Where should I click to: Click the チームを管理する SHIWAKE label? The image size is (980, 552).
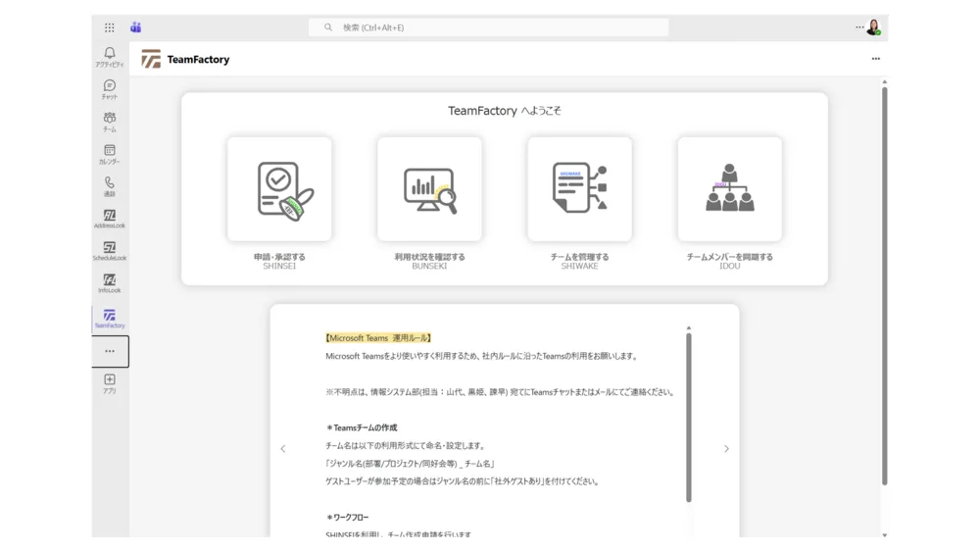pyautogui.click(x=579, y=262)
